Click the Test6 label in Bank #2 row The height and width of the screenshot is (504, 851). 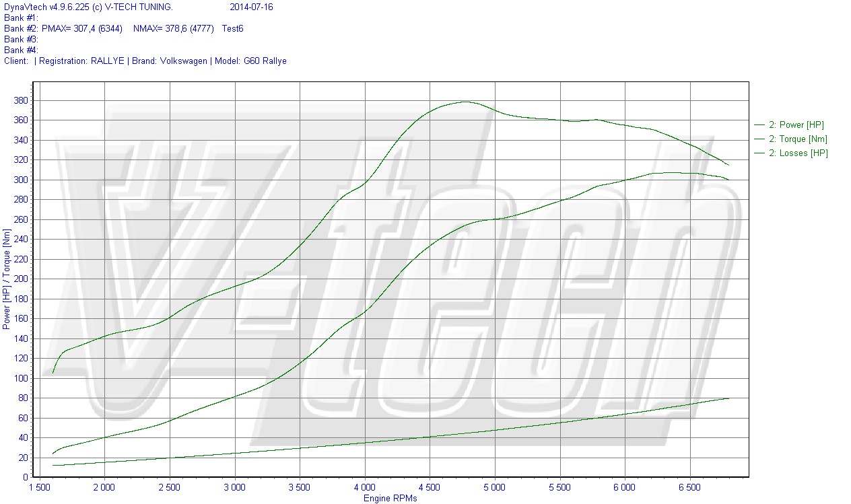click(232, 28)
